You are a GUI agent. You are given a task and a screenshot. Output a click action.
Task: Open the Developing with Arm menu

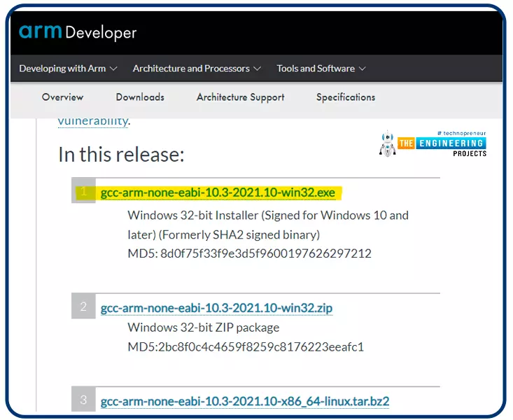click(62, 69)
